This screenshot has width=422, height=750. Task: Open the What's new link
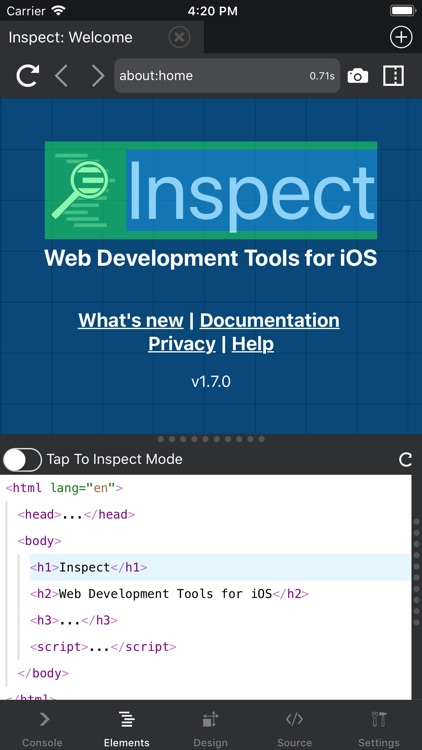tap(131, 320)
